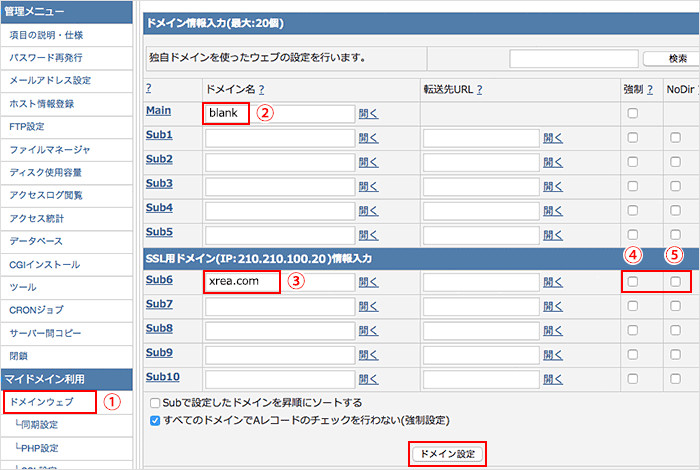Viewport: 700px width, 470px height.
Task: Enable the NoDir checkbox for Sub6
Action: [675, 282]
